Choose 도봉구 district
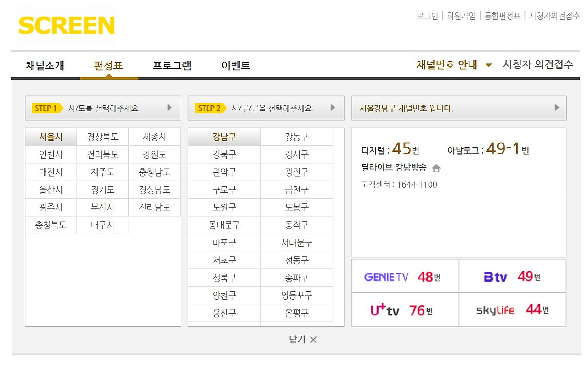Viewport: 588px width, 365px height. [297, 207]
